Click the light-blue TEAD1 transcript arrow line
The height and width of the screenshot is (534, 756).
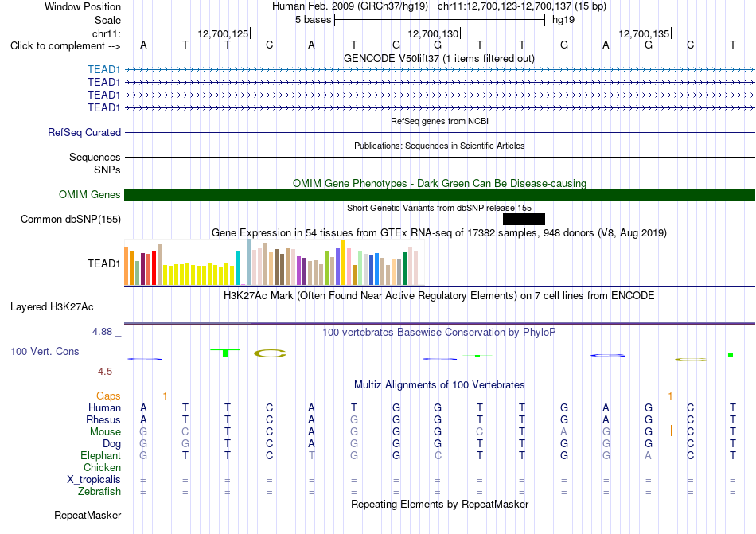439,70
